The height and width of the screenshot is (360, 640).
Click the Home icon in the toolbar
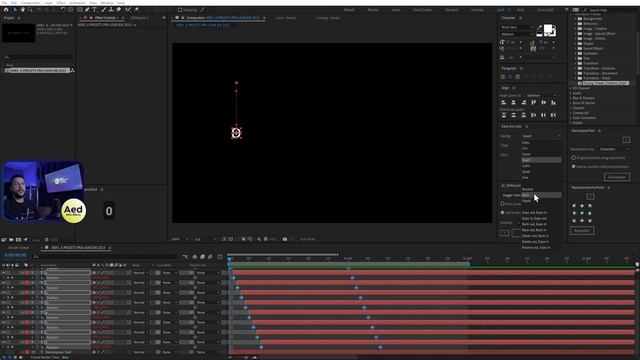[x=6, y=9]
